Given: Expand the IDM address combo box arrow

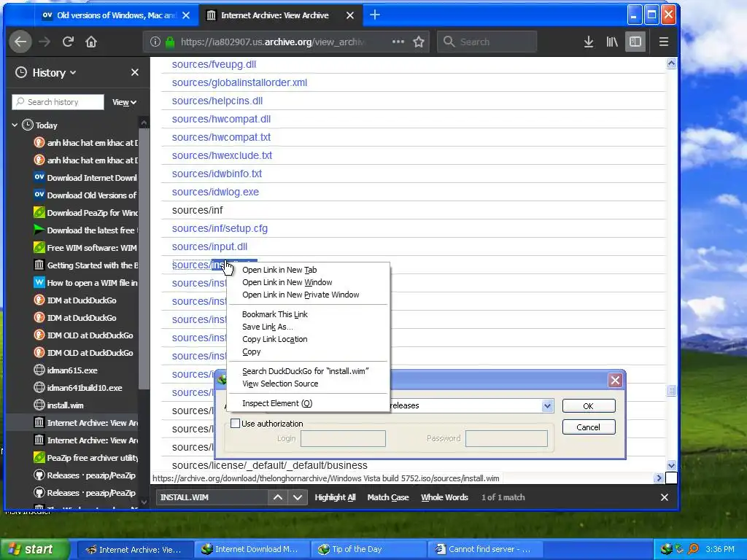Looking at the screenshot, I should click(x=547, y=405).
